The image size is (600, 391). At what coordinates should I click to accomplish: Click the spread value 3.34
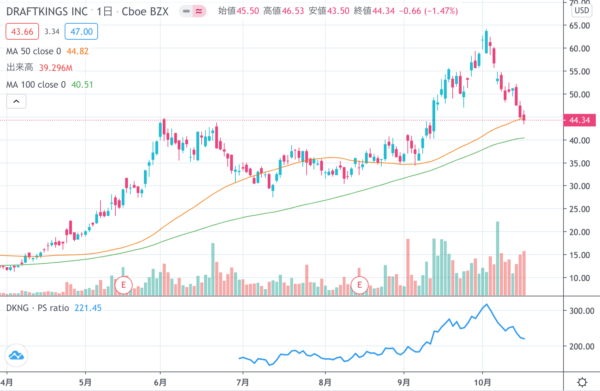[52, 32]
